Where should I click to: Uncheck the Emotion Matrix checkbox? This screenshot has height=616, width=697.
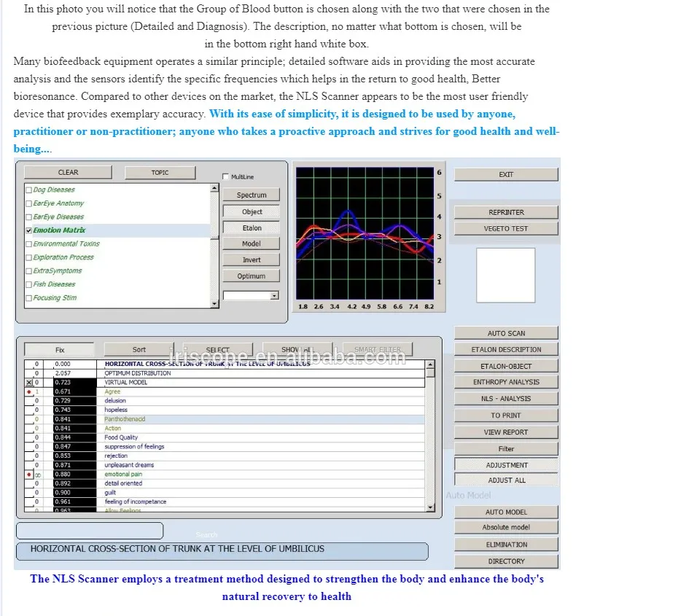coord(29,230)
